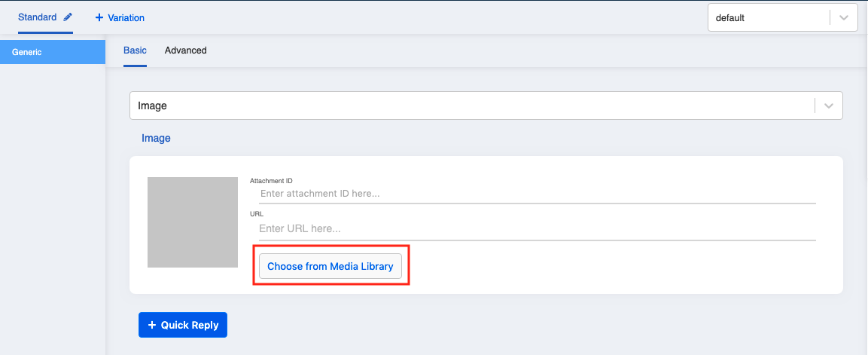Click the plus icon before Variation
Image resolution: width=868 pixels, height=355 pixels.
pos(99,18)
